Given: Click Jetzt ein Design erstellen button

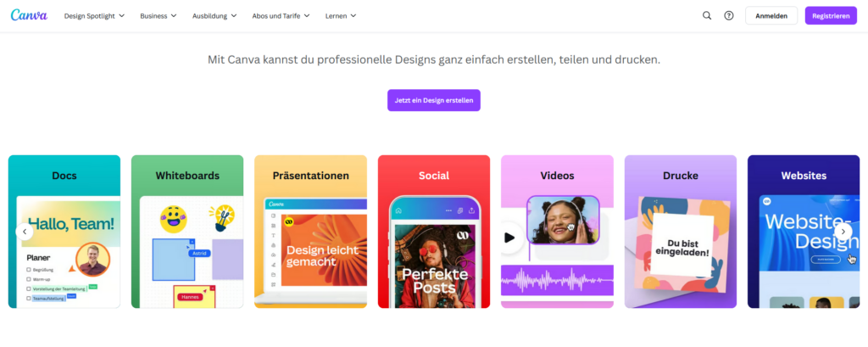Looking at the screenshot, I should pyautogui.click(x=434, y=100).
